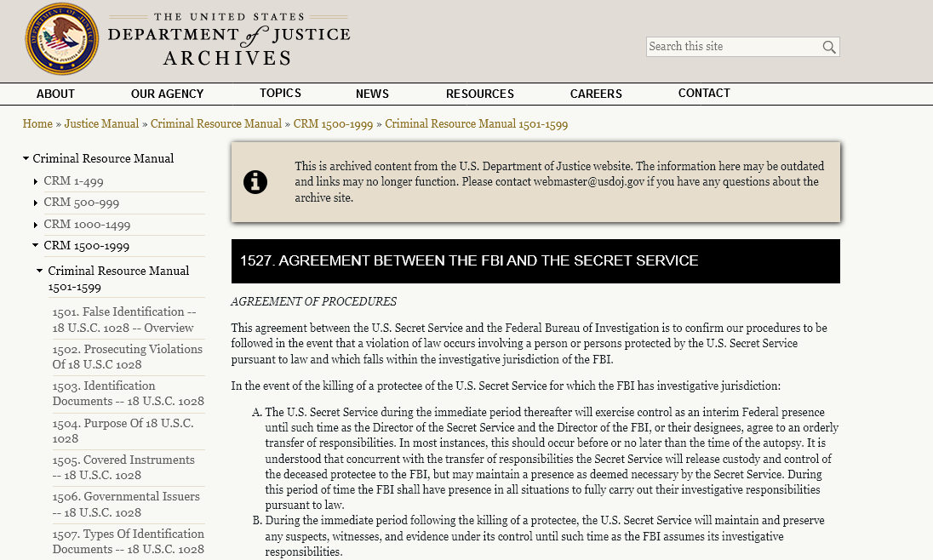The height and width of the screenshot is (560, 933).
Task: Open 1507. Types Of Identification Documents link
Action: click(x=128, y=541)
